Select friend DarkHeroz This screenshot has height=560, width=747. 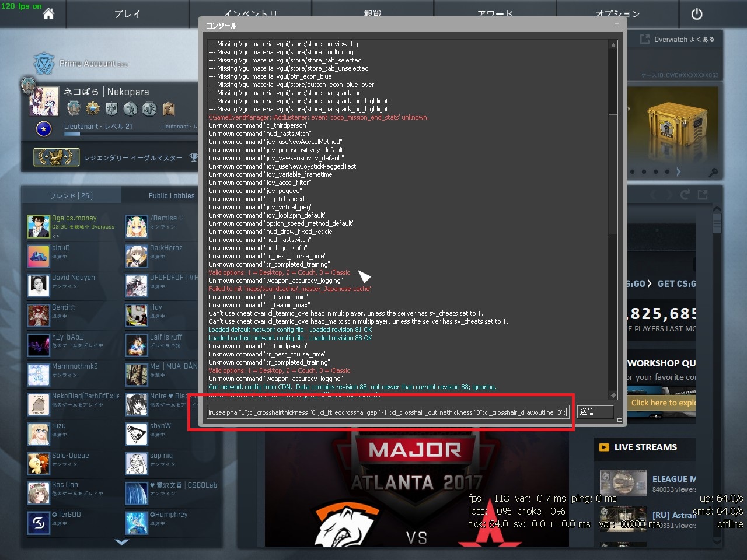click(x=161, y=256)
